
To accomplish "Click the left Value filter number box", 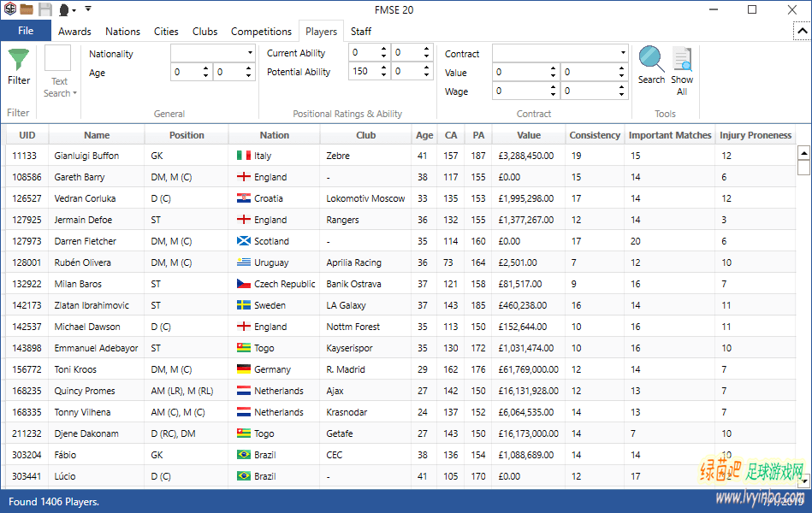I will (525, 73).
